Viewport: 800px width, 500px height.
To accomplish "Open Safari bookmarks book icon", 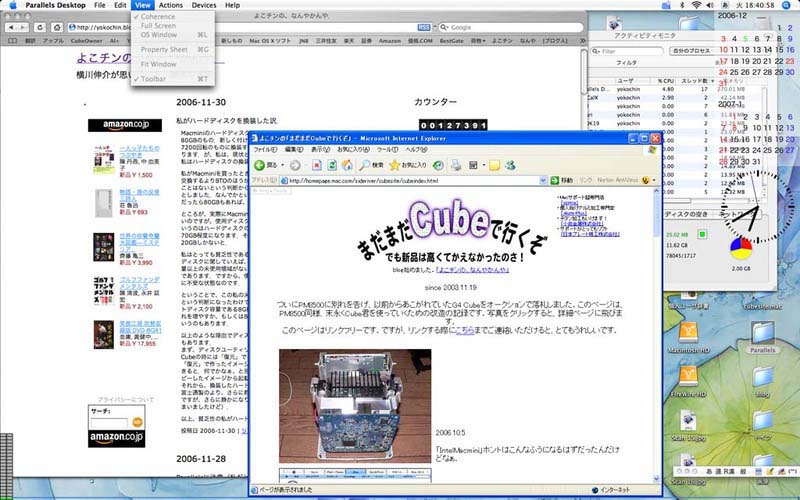I will pyautogui.click(x=13, y=41).
